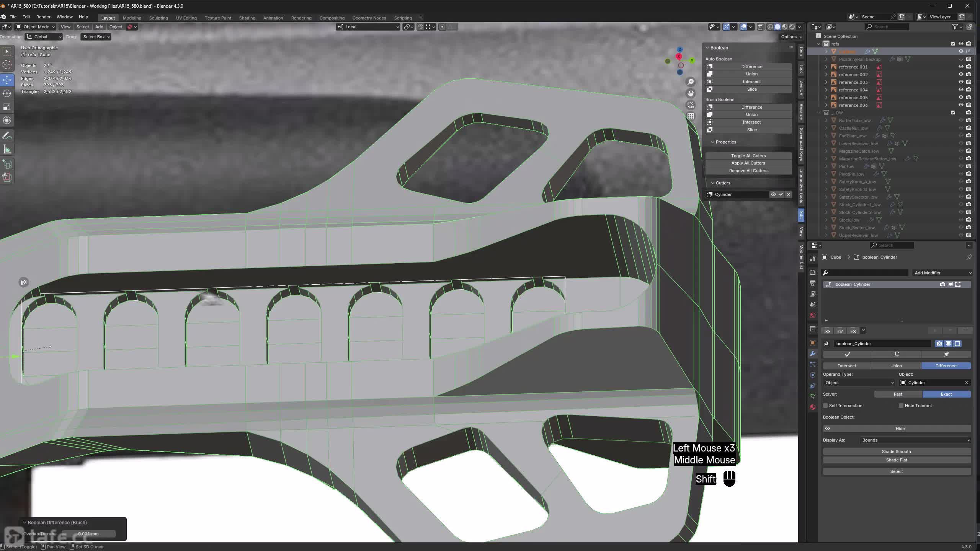Select the Measure tool
The image size is (980, 551).
click(x=7, y=149)
